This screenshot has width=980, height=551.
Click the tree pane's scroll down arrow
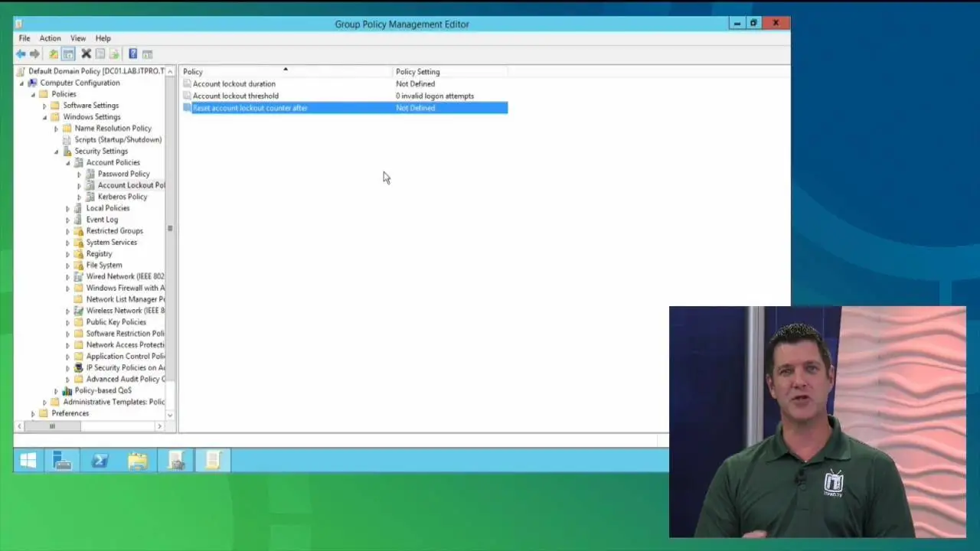(170, 416)
